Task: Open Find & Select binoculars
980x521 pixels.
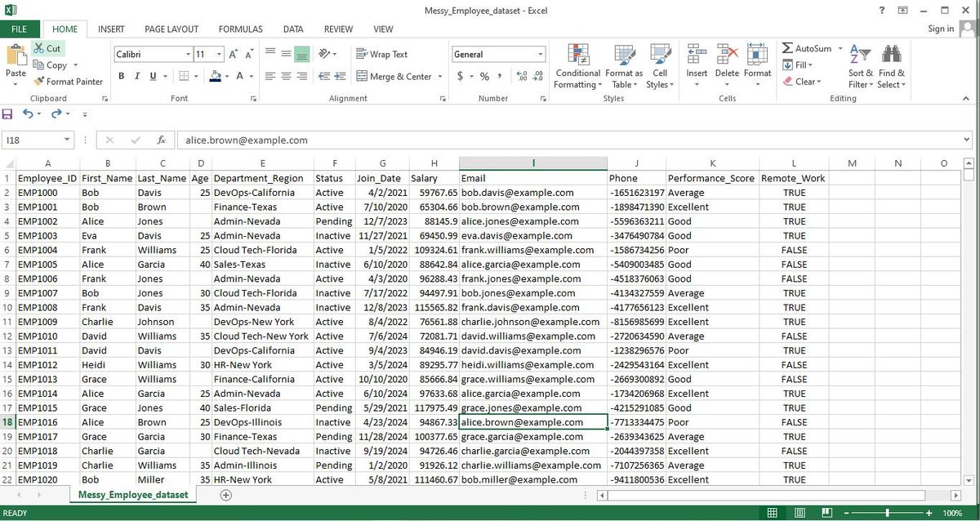Action: [x=891, y=66]
